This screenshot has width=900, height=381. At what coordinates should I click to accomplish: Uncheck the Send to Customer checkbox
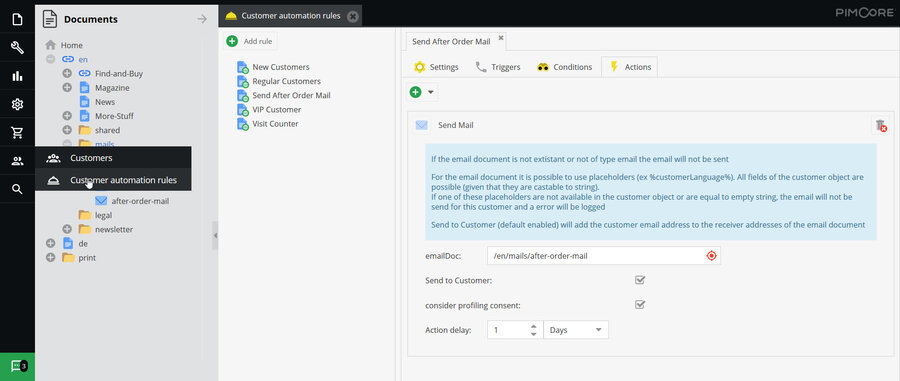click(640, 281)
